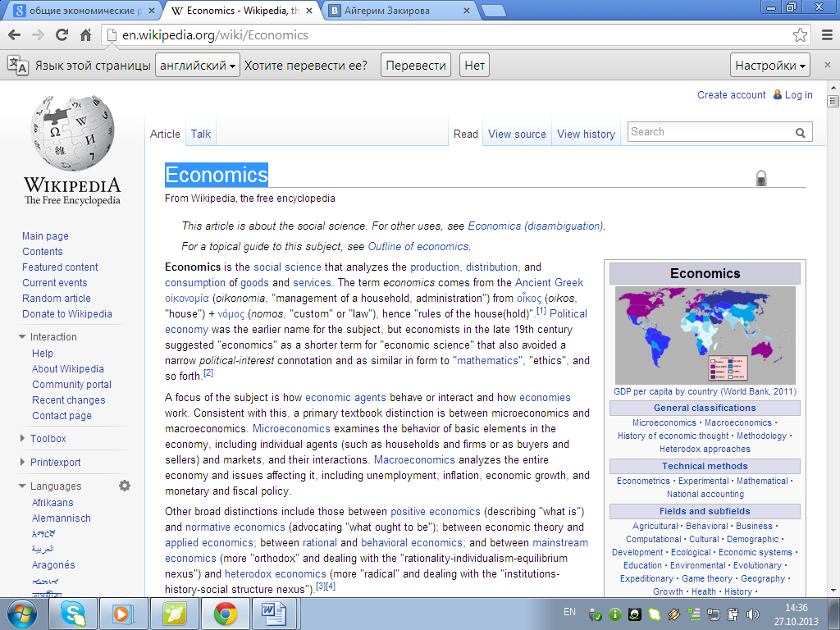Expand the Print/export sidebar section
The width and height of the screenshot is (840, 630).
point(22,462)
